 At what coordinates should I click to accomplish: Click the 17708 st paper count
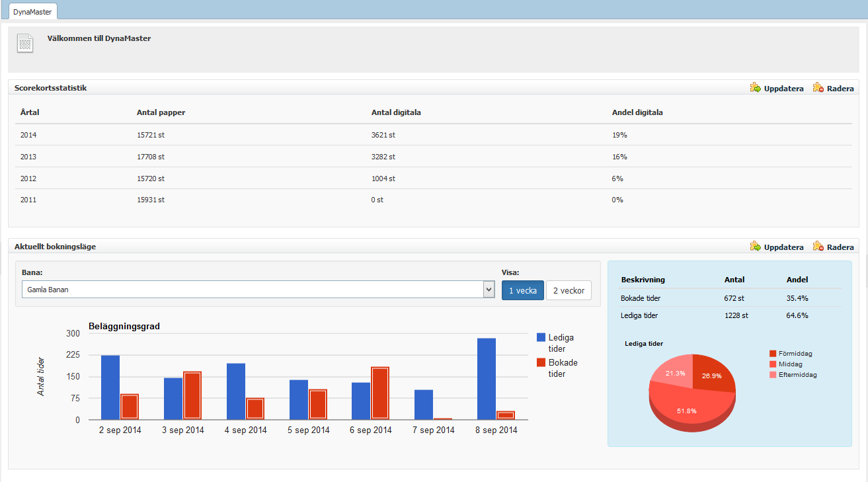(x=151, y=157)
